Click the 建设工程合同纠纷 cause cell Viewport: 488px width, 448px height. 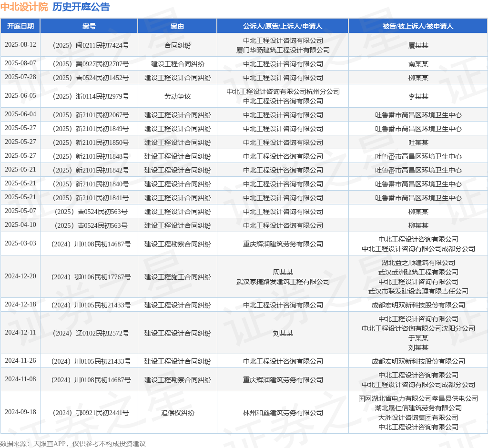point(177,64)
